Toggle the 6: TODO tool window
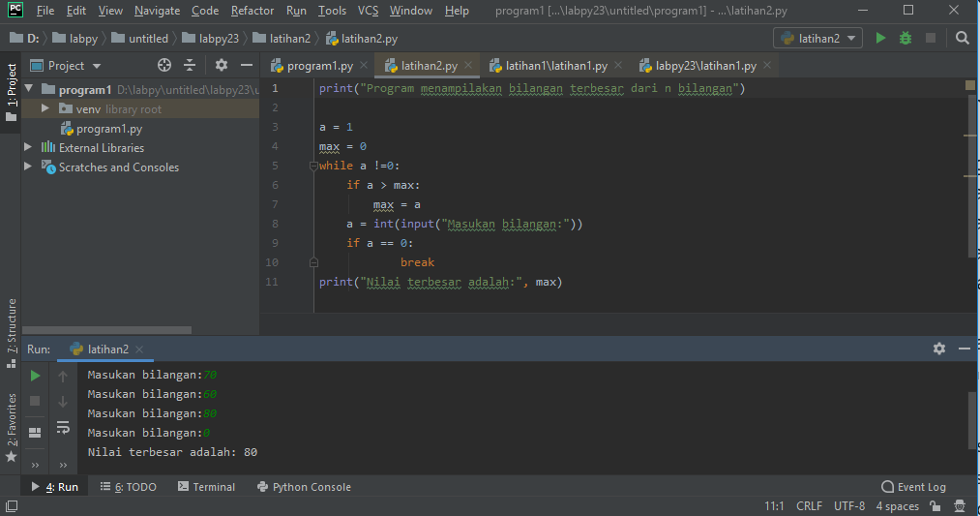980x516 pixels. point(128,487)
